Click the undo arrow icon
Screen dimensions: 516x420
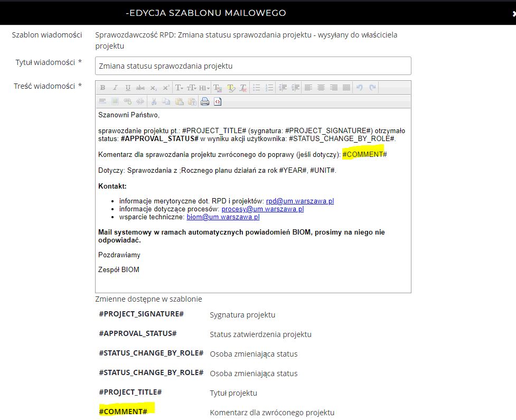(x=360, y=88)
